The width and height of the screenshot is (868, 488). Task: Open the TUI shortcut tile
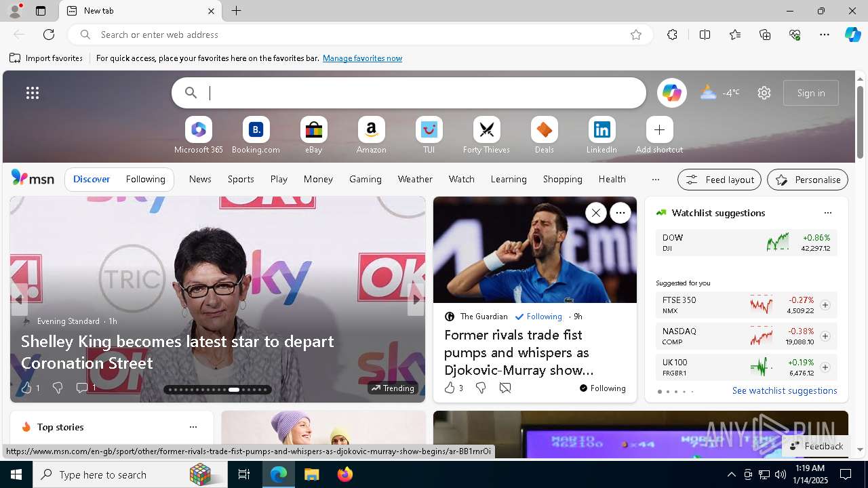click(x=429, y=136)
